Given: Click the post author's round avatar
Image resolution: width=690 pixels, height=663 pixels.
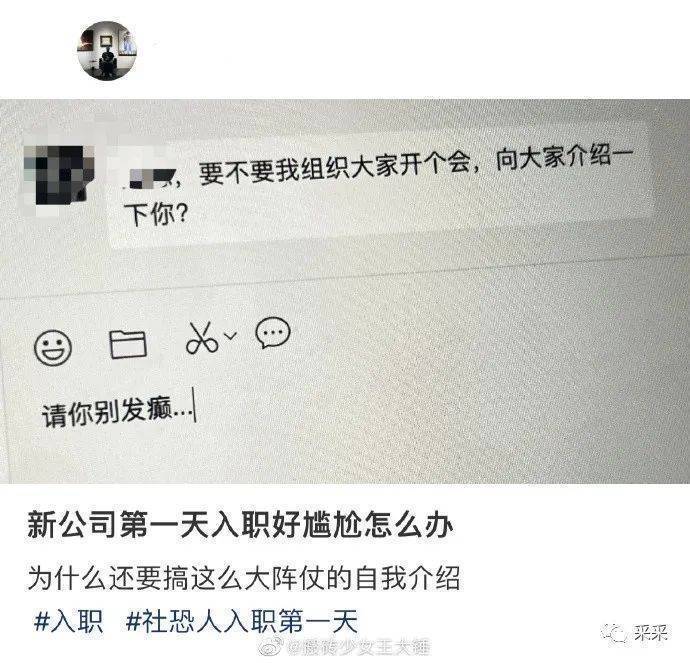Looking at the screenshot, I should (107, 51).
